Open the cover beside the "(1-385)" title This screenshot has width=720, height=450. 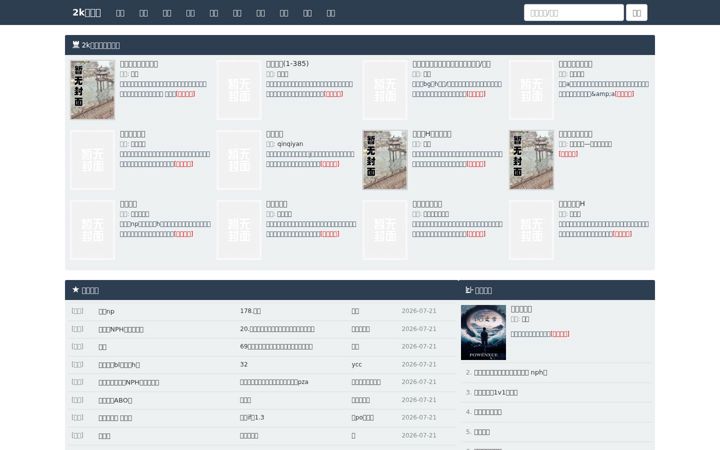(239, 90)
